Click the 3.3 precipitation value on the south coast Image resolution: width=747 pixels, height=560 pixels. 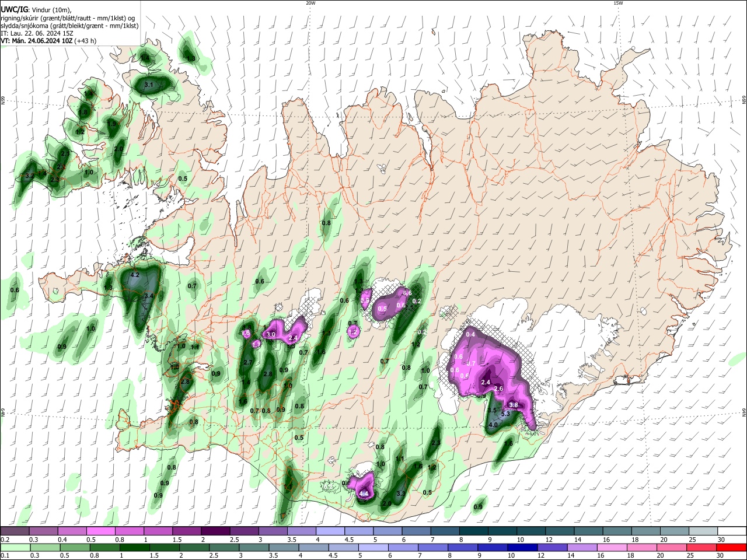(401, 494)
